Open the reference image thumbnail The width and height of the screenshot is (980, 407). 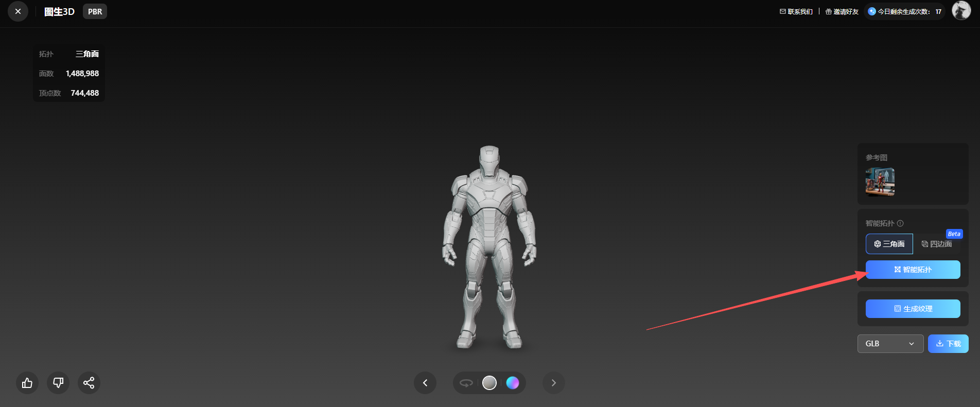pyautogui.click(x=880, y=182)
